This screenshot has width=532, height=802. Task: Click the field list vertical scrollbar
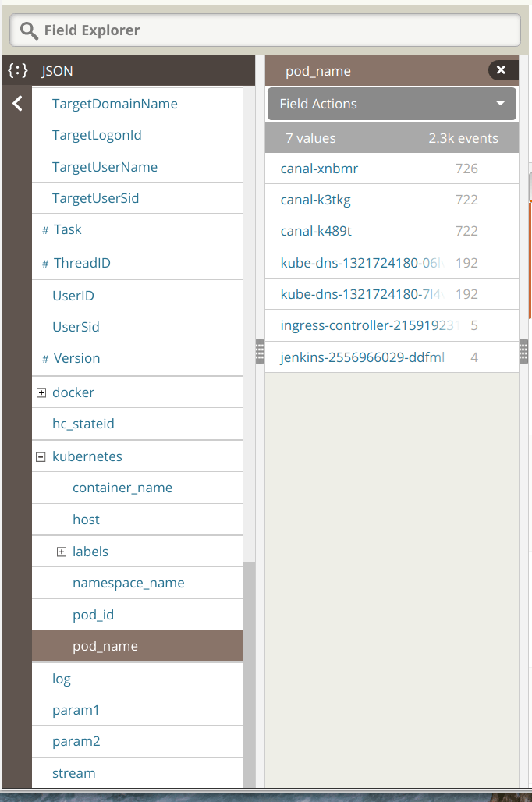250,671
